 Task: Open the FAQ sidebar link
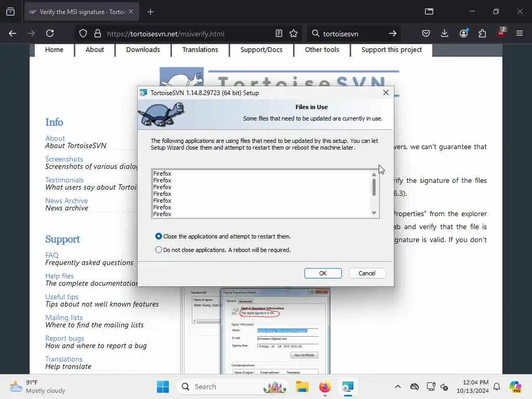[52, 255]
